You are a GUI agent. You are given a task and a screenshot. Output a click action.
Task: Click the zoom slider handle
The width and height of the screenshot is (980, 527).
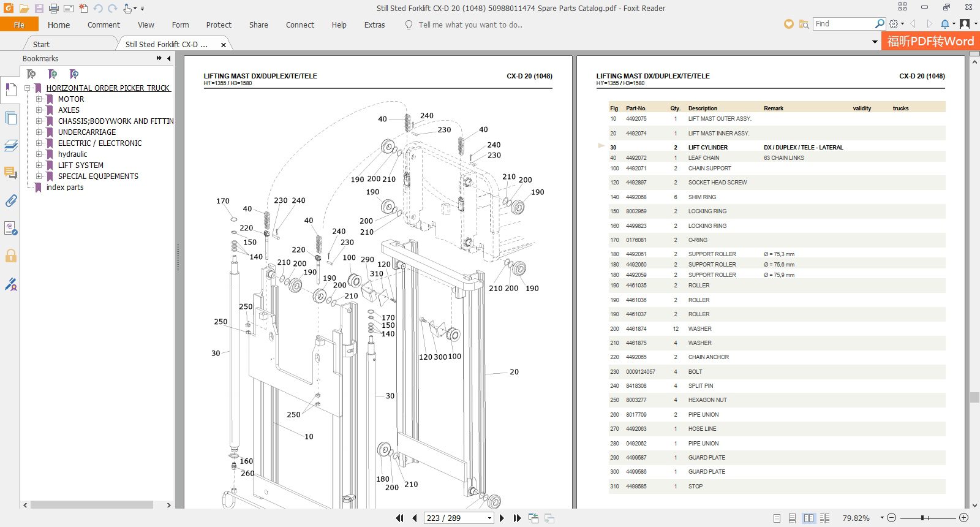tap(922, 518)
